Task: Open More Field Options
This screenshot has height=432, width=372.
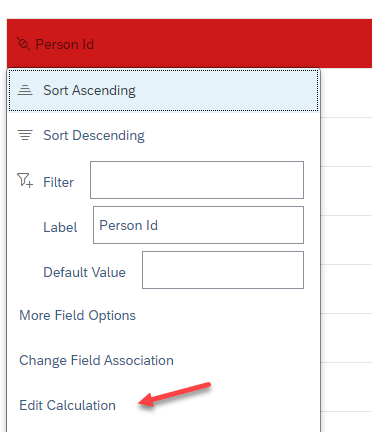Action: click(x=77, y=315)
